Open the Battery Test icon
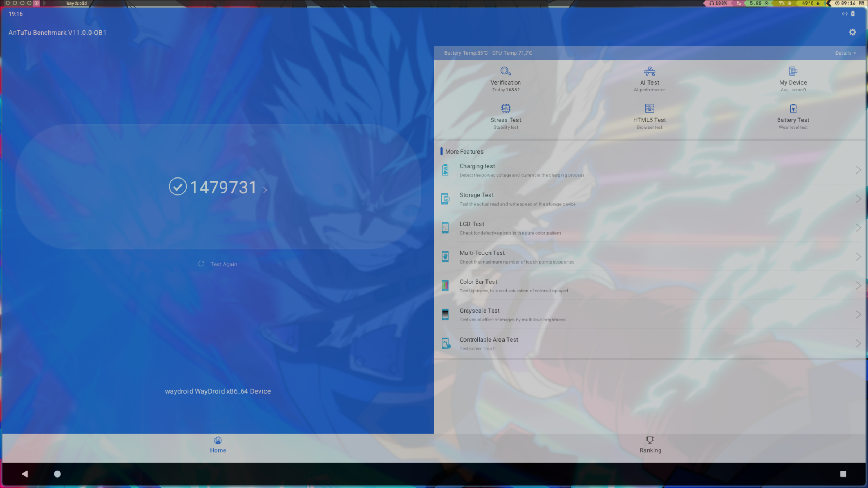868x488 pixels. tap(793, 108)
